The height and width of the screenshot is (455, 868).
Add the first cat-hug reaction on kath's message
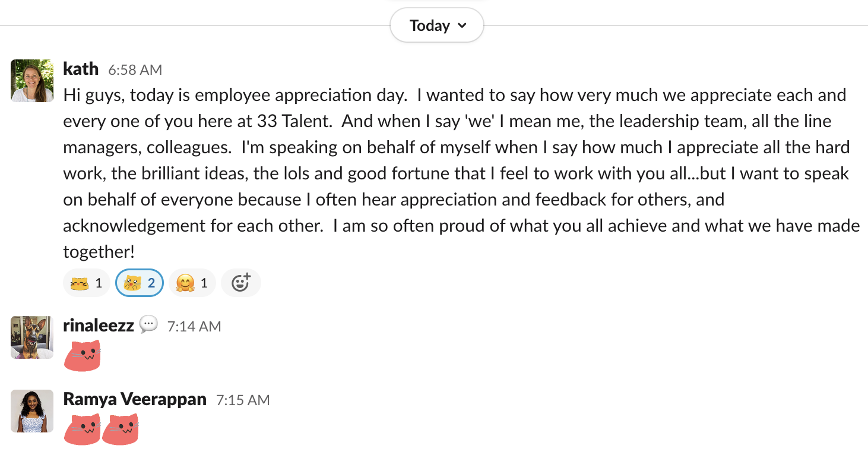(x=87, y=283)
